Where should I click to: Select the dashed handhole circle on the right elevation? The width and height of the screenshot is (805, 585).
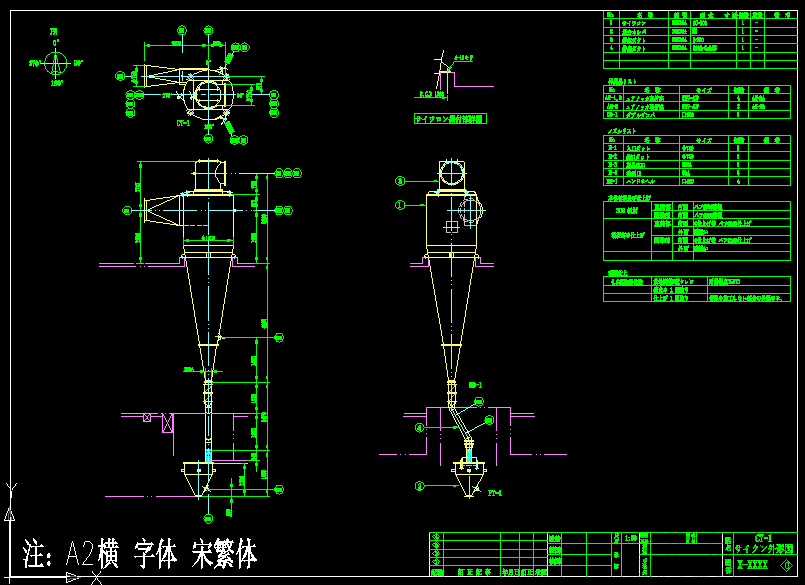click(x=470, y=210)
